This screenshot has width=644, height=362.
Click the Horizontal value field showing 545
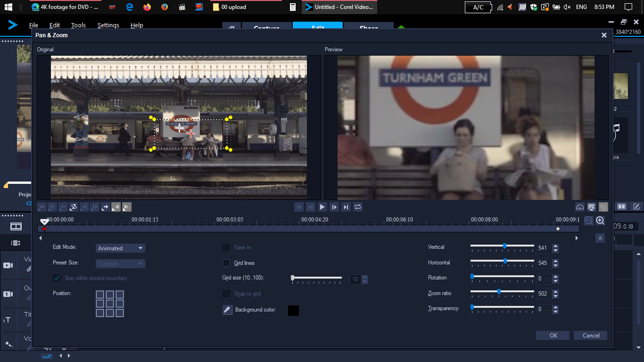pyautogui.click(x=544, y=263)
